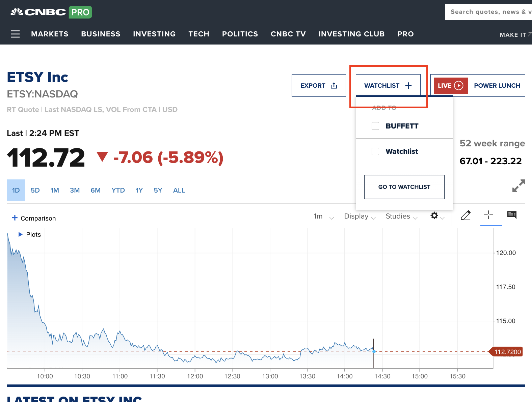532x402 pixels.
Task: Check the BUFFETT watchlist box
Action: (x=375, y=126)
